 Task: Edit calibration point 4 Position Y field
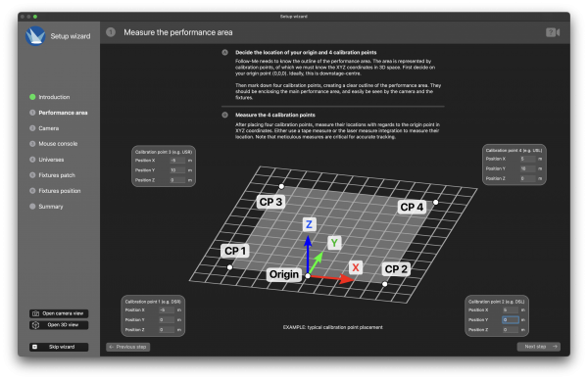527,168
